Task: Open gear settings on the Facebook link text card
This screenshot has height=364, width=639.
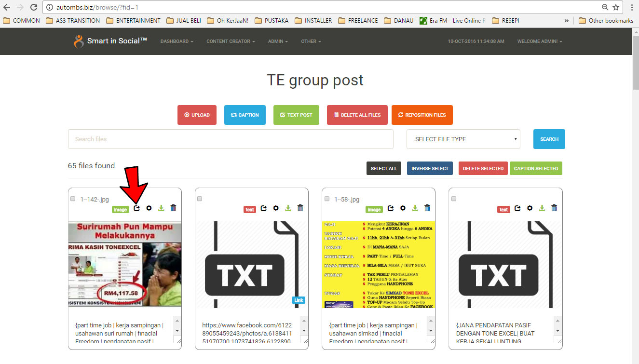Action: click(x=276, y=208)
